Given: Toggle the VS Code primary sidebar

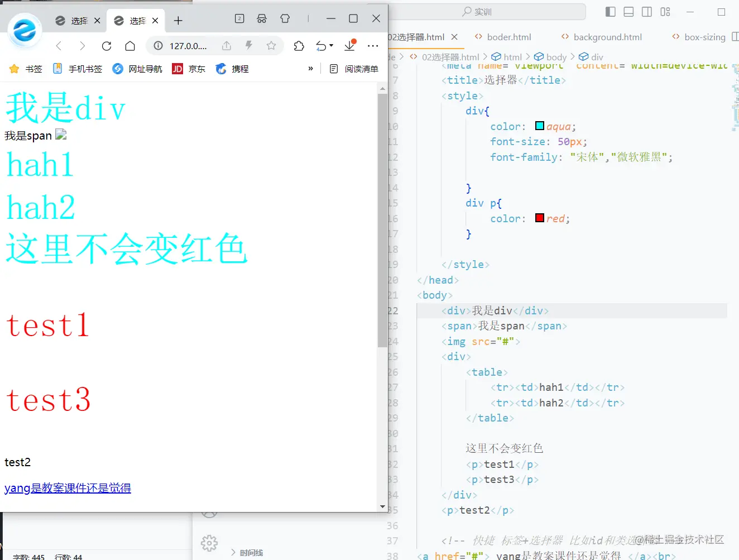Looking at the screenshot, I should click(x=611, y=12).
